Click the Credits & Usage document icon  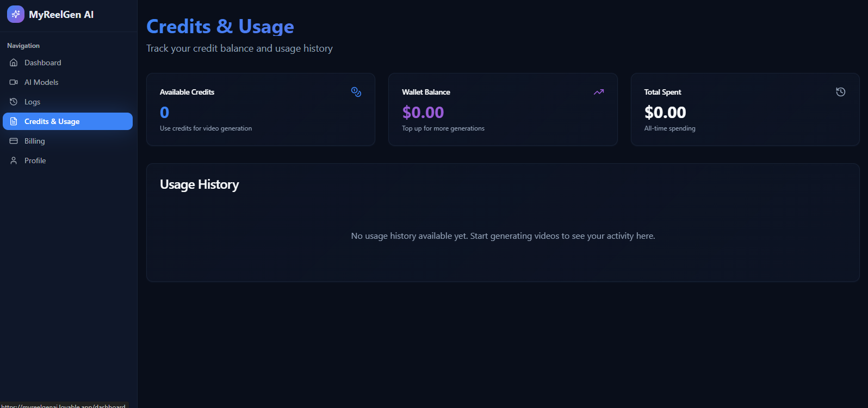[14, 121]
